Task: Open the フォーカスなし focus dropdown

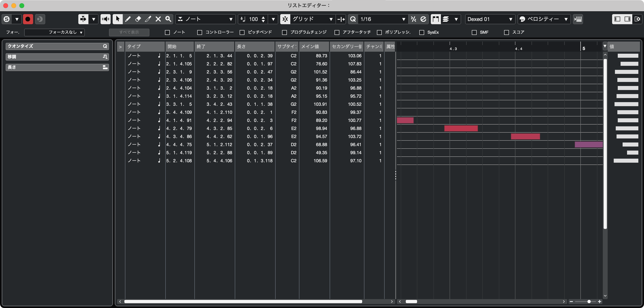Action: [55, 32]
